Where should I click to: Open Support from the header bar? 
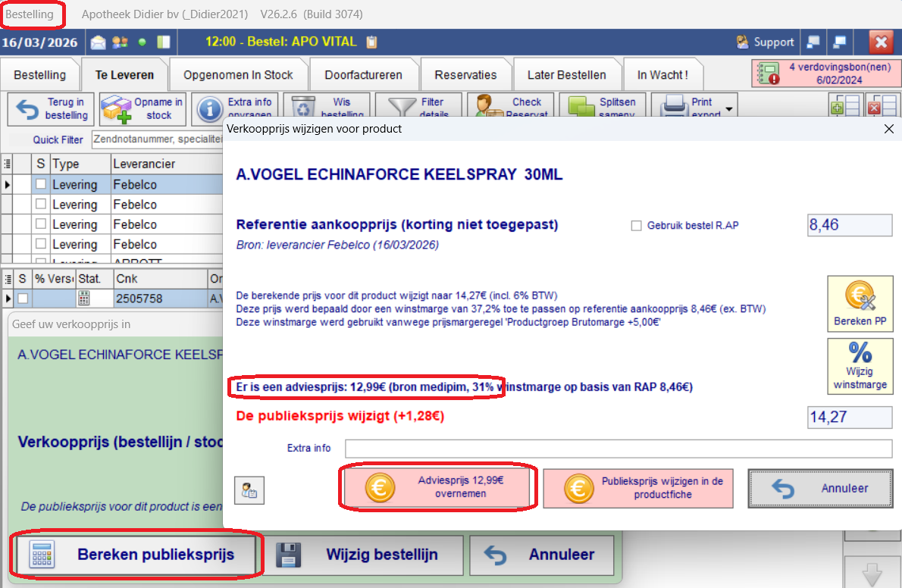766,42
